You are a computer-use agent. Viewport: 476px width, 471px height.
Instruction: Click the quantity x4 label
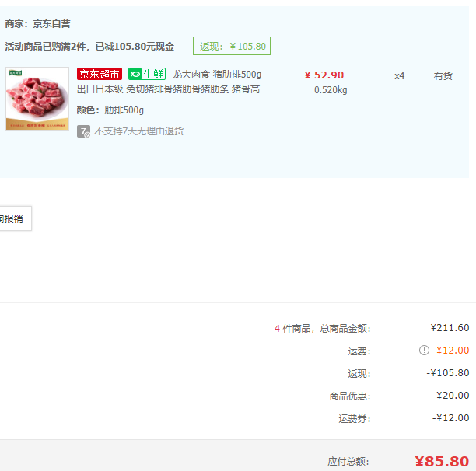(x=399, y=76)
